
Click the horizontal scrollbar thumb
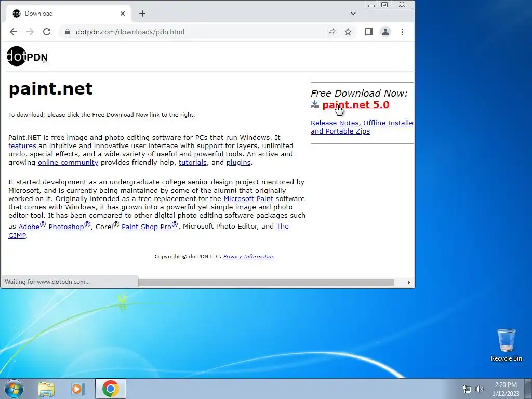click(266, 282)
